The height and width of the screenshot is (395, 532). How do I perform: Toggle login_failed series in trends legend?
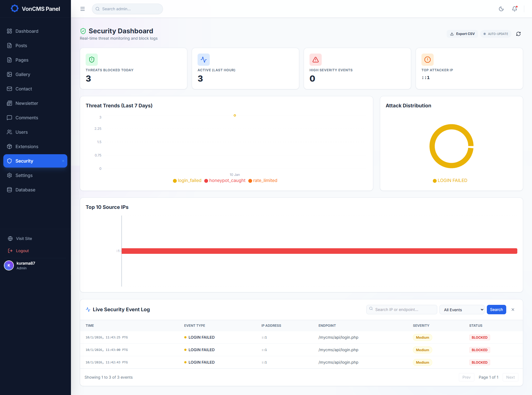click(x=187, y=181)
